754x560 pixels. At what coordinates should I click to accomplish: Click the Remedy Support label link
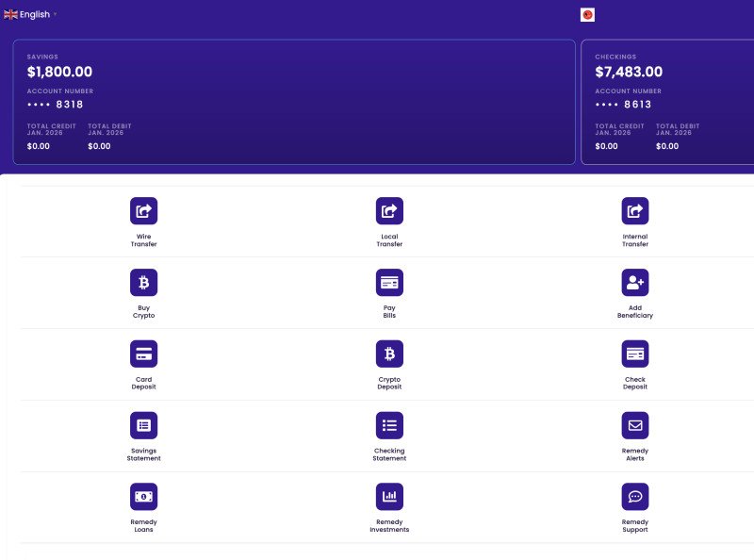pos(635,526)
